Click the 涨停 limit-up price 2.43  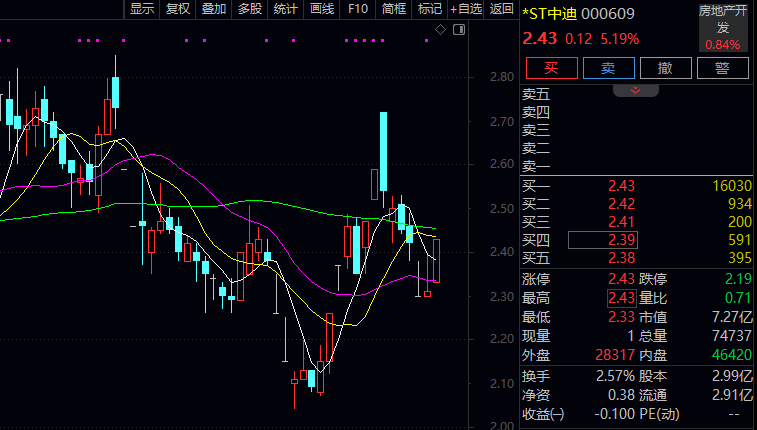click(621, 279)
